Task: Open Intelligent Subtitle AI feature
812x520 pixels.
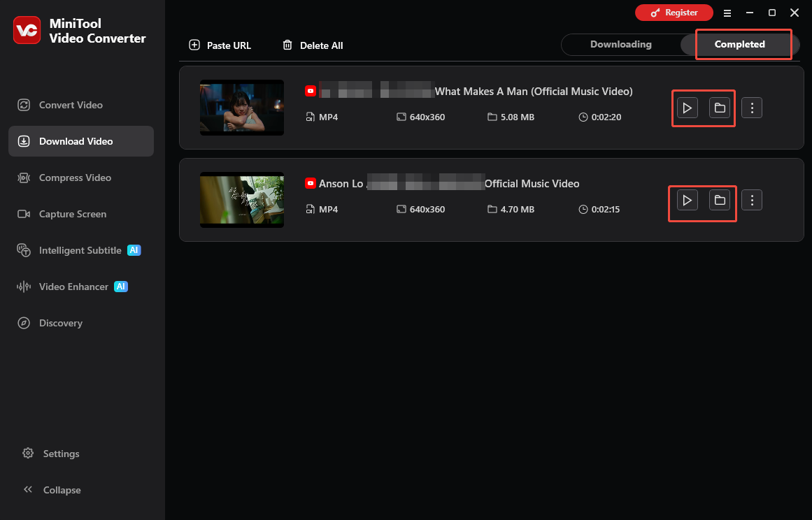Action: pyautogui.click(x=81, y=250)
